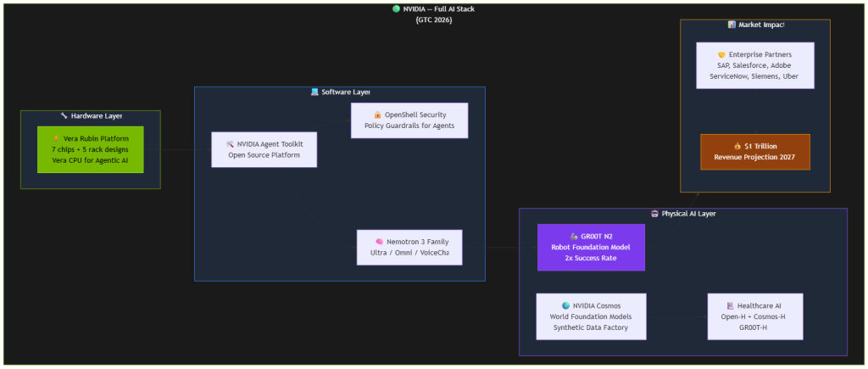The height and width of the screenshot is (369, 868).
Task: Click the text 'Vera CPU for Agentic AI'
Action: coord(90,160)
